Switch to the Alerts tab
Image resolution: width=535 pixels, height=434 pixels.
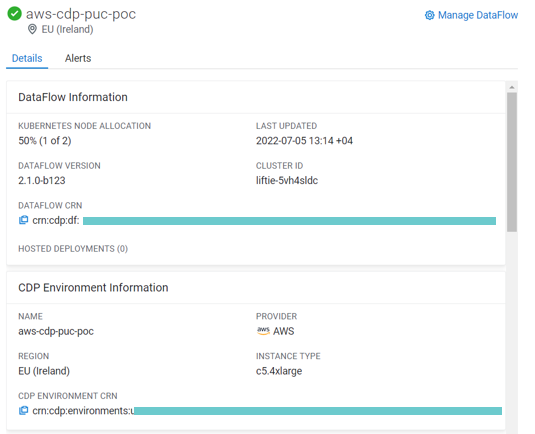tap(78, 58)
